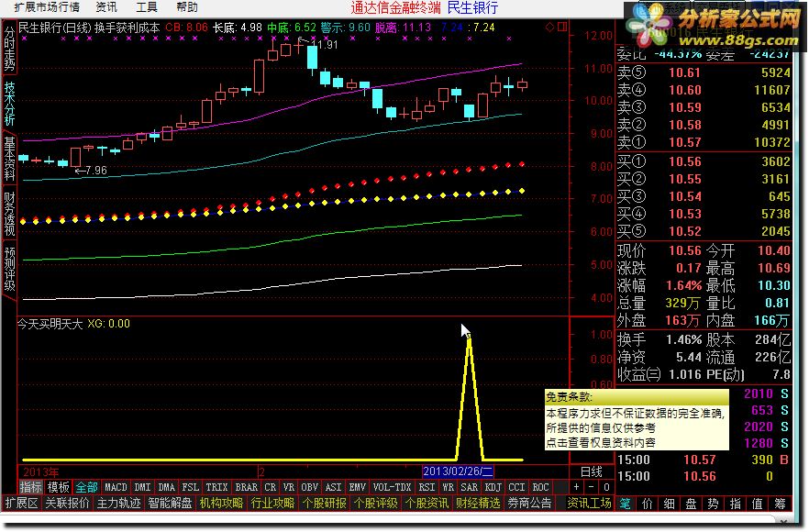
Task: Switch to the 技术分析 side tab
Action: (x=9, y=104)
